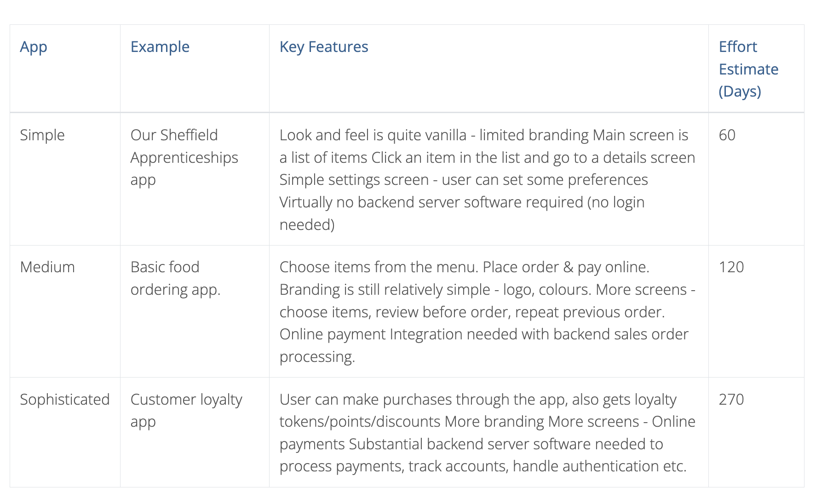Click the Simple app key features text
The image size is (816, 504).
pyautogui.click(x=487, y=180)
